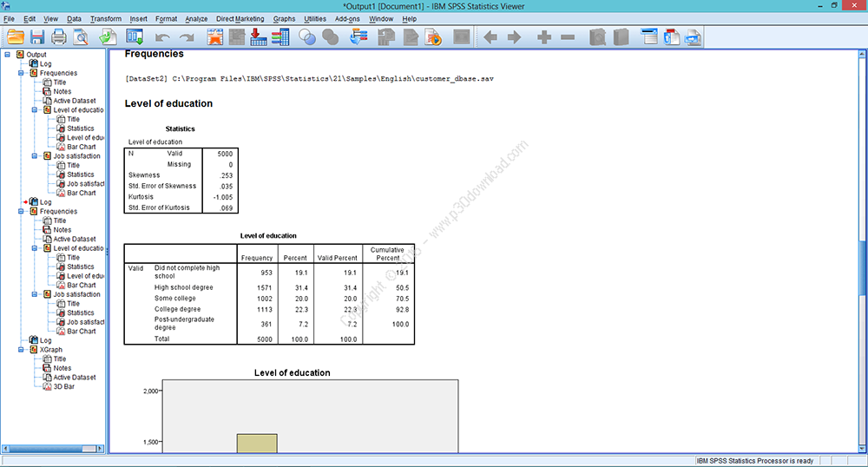
Task: Click the 'College degree' row label
Action: [177, 309]
